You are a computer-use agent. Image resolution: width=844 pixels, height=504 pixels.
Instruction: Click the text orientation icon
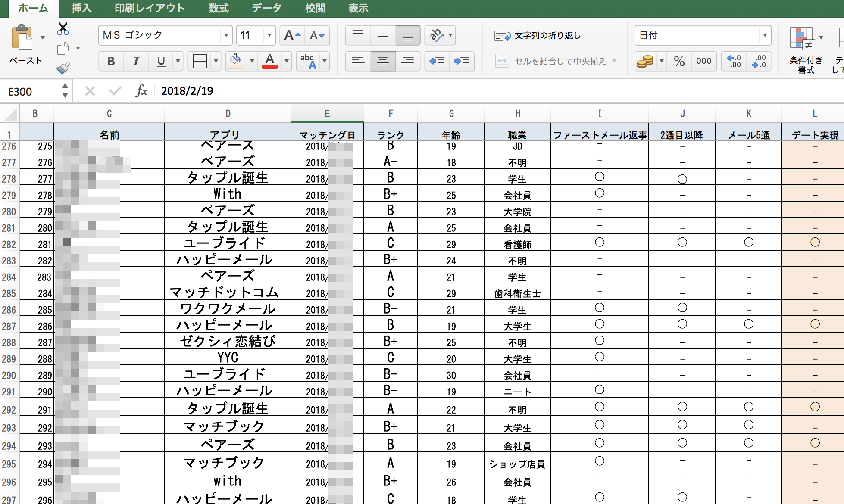click(x=437, y=35)
